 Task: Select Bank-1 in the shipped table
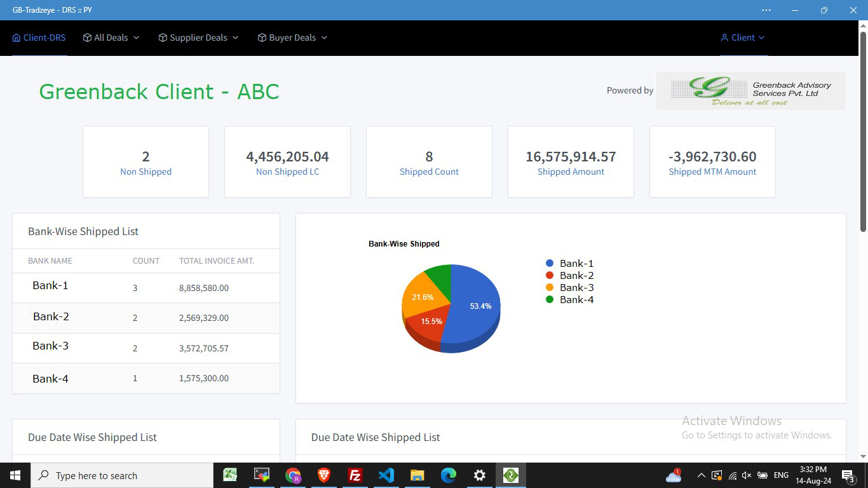tap(50, 285)
